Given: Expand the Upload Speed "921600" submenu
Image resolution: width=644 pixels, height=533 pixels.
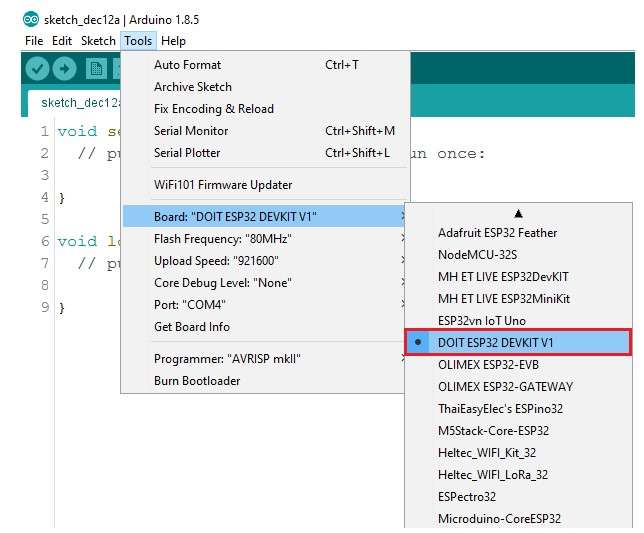Looking at the screenshot, I should [264, 261].
